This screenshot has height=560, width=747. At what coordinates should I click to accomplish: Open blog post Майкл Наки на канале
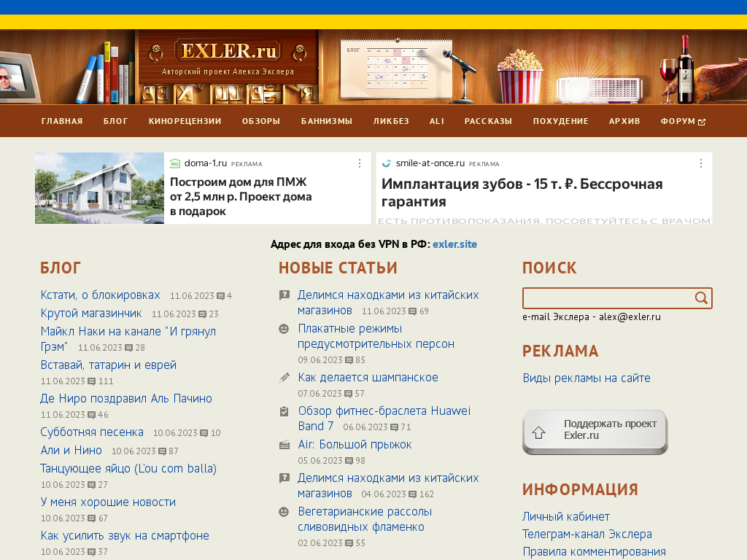(x=128, y=339)
